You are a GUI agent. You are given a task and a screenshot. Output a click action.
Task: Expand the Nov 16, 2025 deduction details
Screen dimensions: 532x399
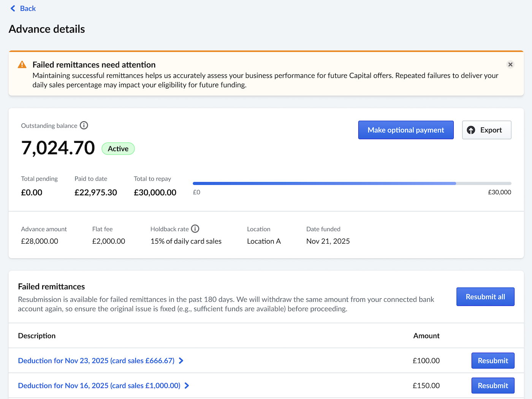click(99, 385)
